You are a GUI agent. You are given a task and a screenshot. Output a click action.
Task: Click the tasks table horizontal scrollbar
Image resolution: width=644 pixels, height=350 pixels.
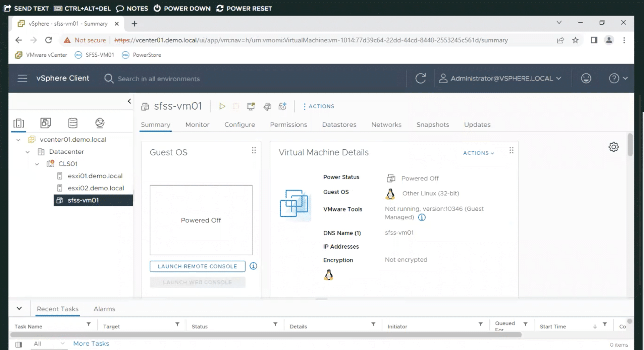266,335
